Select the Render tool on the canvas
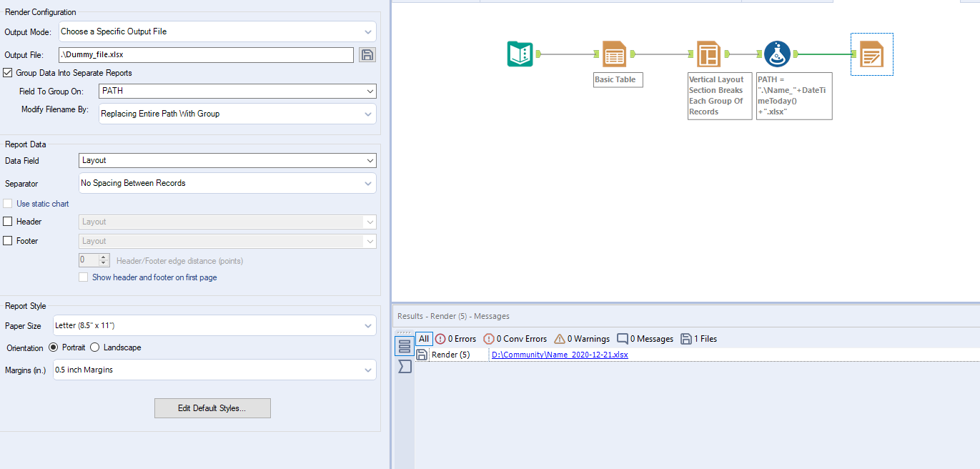980x469 pixels. (871, 54)
